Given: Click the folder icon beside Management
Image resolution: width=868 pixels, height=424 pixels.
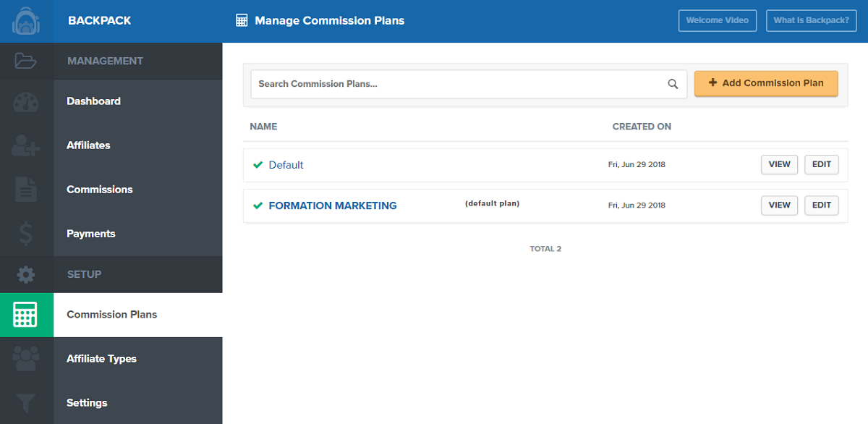Looking at the screenshot, I should (26, 61).
